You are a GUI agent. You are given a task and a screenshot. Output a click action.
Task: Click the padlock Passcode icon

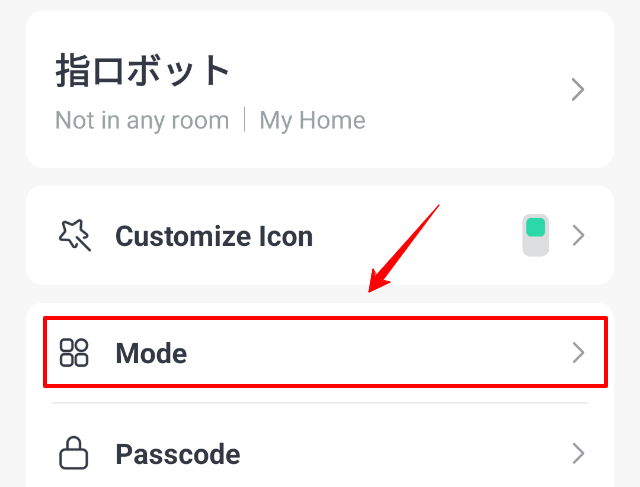click(x=74, y=455)
